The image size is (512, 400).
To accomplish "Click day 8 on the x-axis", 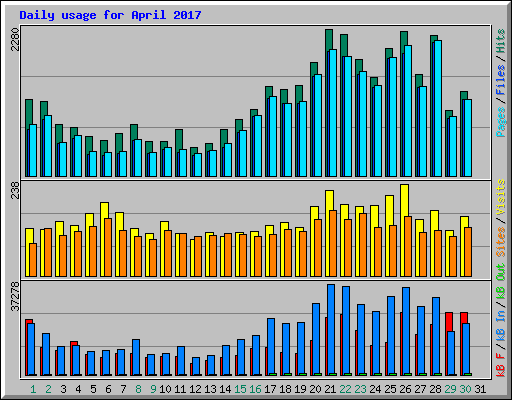I will pos(138,389).
